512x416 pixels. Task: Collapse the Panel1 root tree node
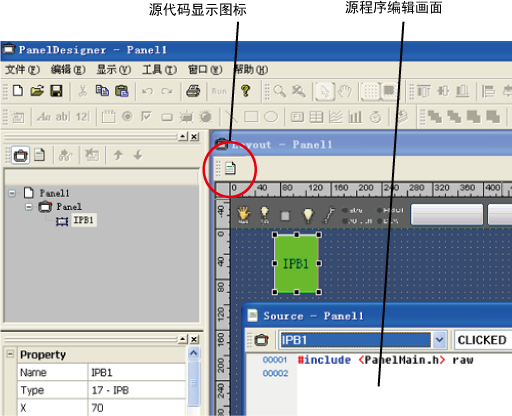tap(12, 193)
